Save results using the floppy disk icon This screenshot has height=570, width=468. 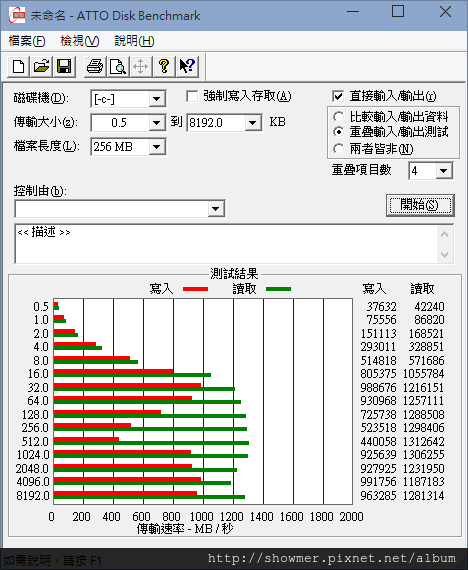click(64, 67)
